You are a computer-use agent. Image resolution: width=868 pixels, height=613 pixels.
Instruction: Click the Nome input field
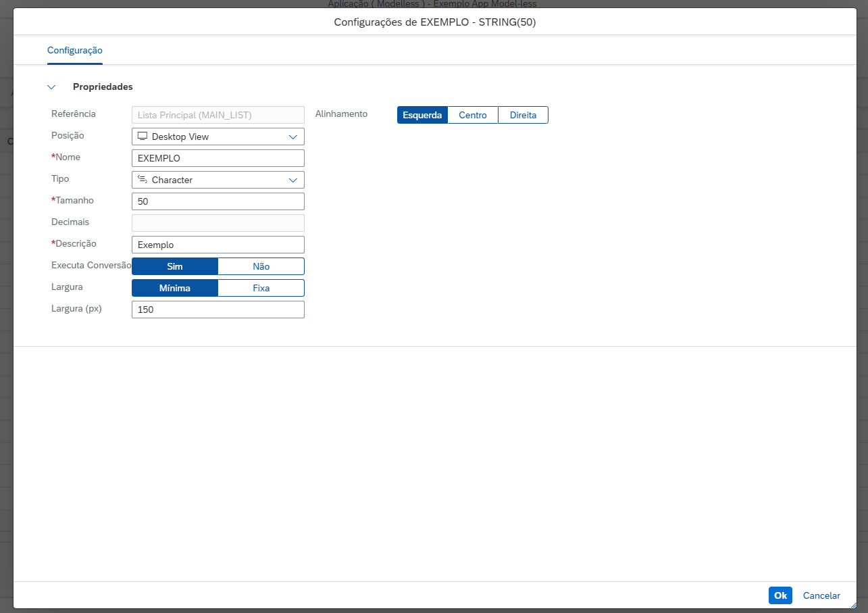(218, 158)
